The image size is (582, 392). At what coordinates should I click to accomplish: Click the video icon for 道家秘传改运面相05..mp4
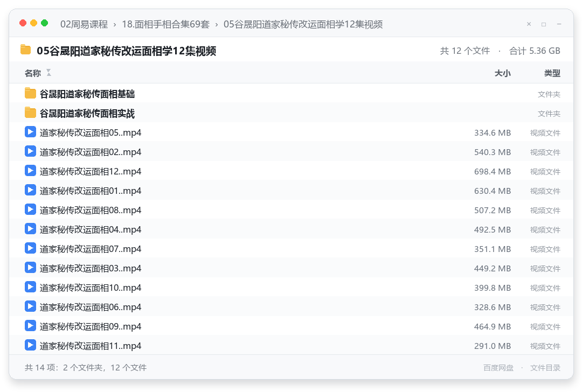pos(30,132)
